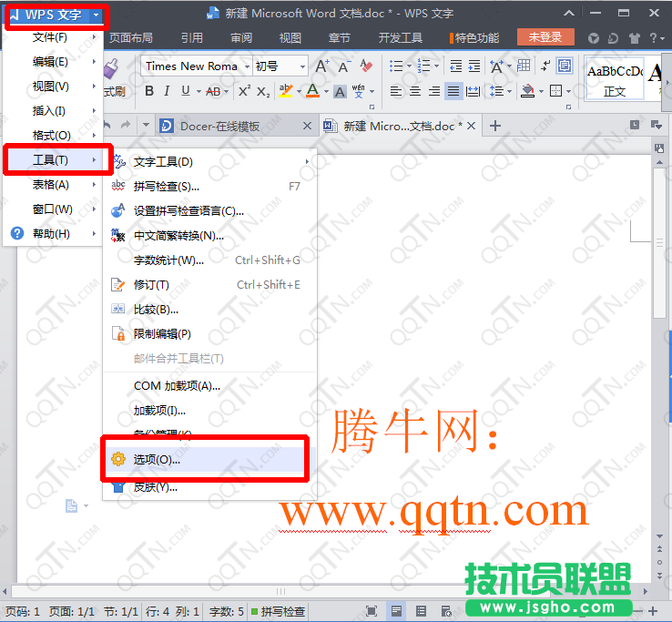Open 字数统计(W)... word count
Viewport: 672px width, 622px height.
click(x=209, y=260)
